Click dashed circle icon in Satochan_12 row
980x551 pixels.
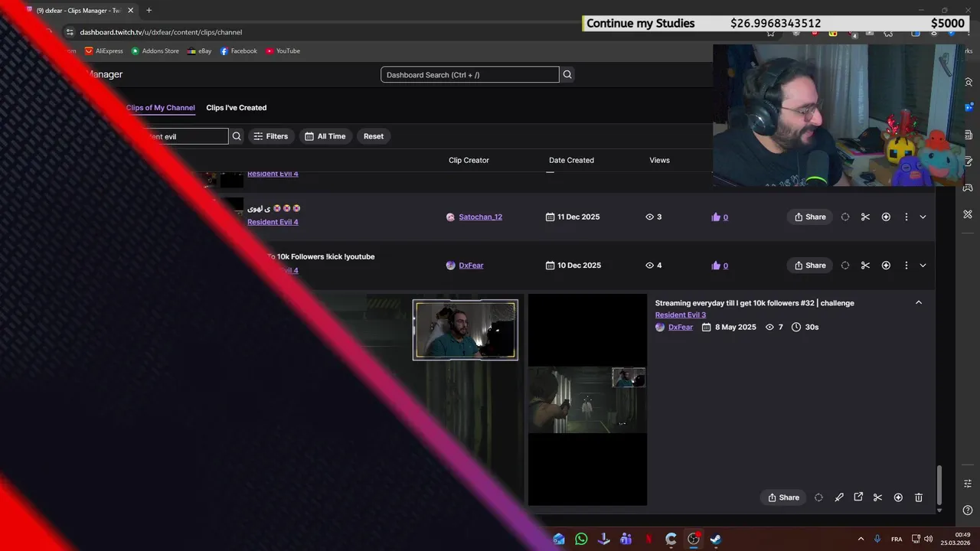(845, 217)
